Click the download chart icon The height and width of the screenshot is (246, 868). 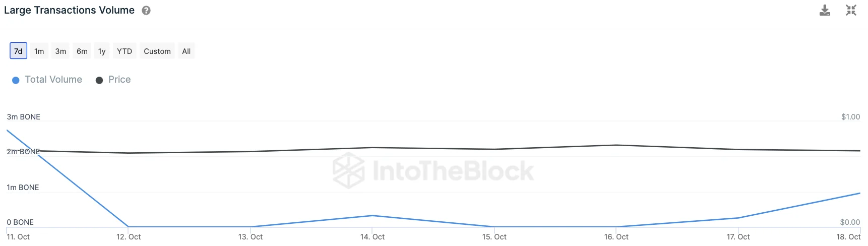(x=825, y=10)
